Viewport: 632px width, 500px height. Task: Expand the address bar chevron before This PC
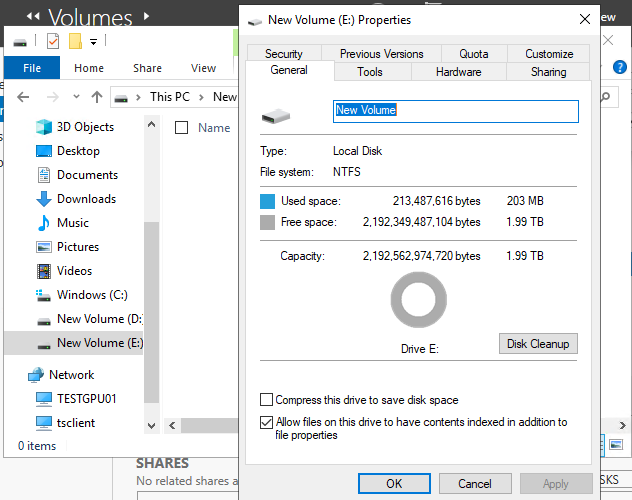(138, 97)
